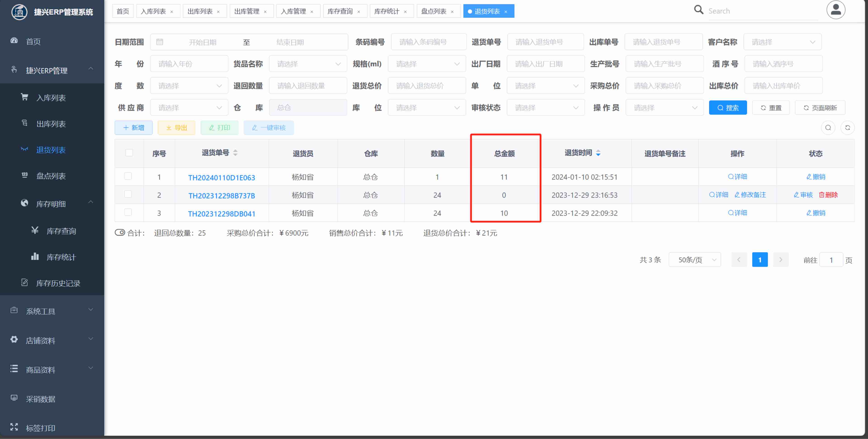The height and width of the screenshot is (439, 868).
Task: Click the 重置 button
Action: tap(771, 108)
